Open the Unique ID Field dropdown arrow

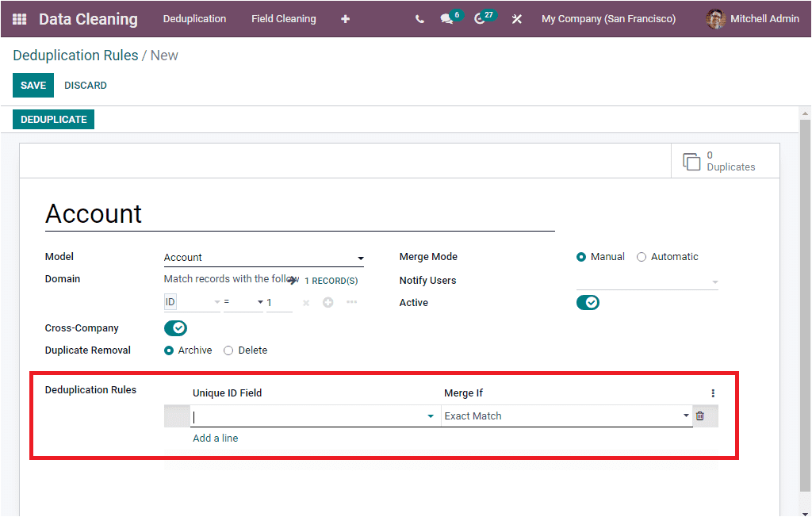click(431, 416)
